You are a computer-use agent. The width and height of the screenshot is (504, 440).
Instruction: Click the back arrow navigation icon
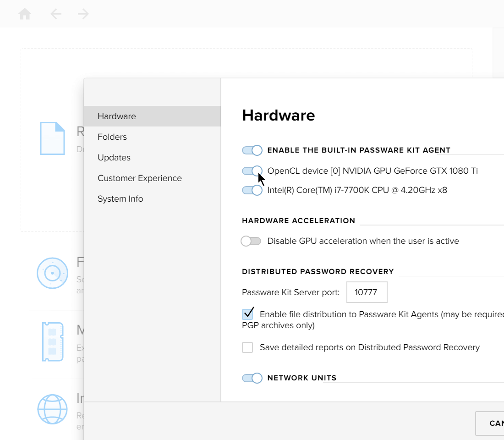56,14
